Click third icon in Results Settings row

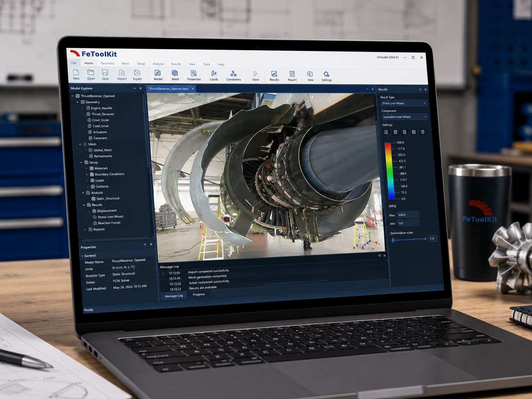405,132
